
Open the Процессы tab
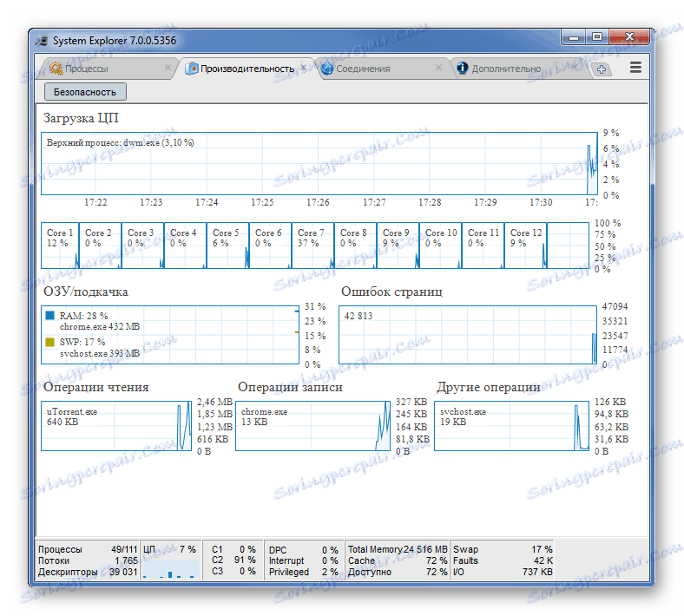(107, 69)
